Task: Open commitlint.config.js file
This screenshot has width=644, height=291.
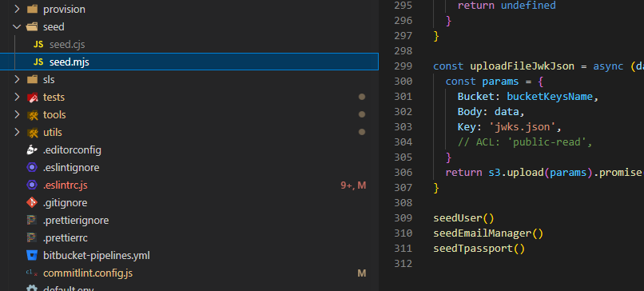Action: pos(88,273)
